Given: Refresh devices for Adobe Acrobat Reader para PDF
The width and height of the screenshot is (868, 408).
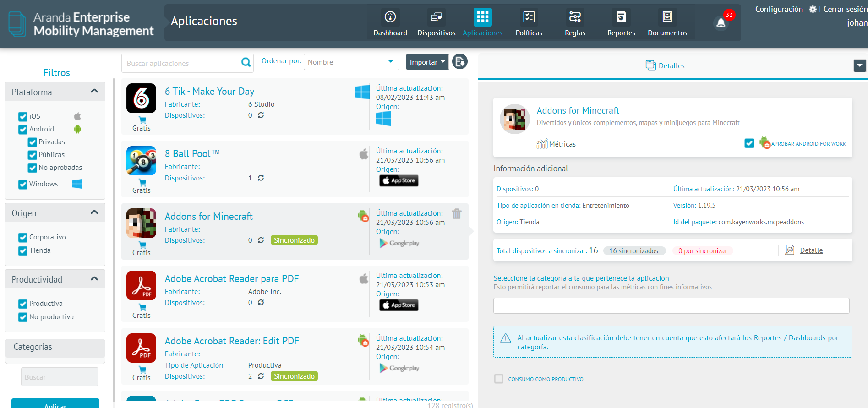Looking at the screenshot, I should coord(261,303).
